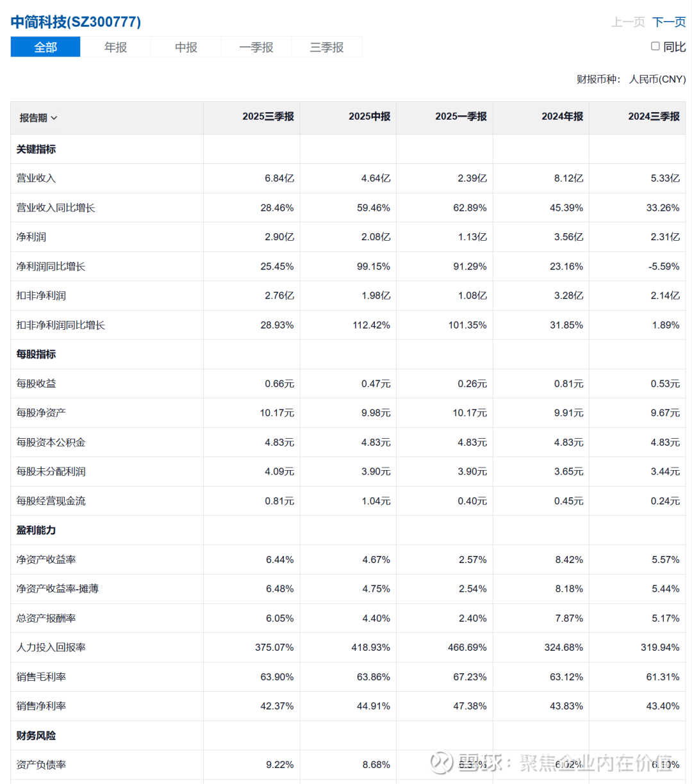
Task: Click the 8.68% debt ratio value
Action: coord(376,765)
